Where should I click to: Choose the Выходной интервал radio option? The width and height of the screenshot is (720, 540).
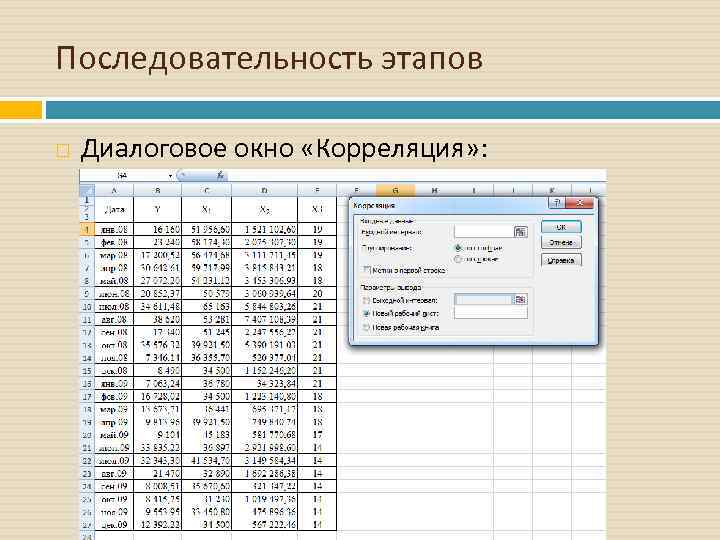(x=366, y=300)
